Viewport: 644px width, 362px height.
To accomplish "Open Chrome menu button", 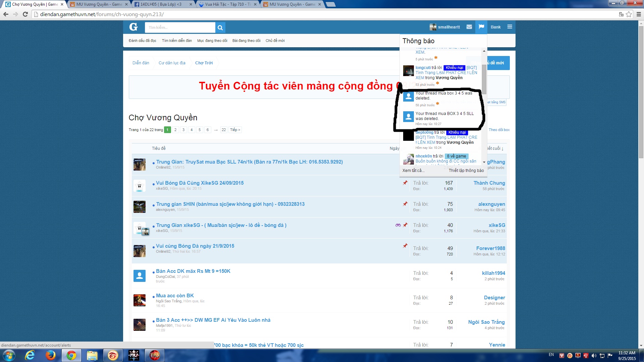I will pos(639,14).
